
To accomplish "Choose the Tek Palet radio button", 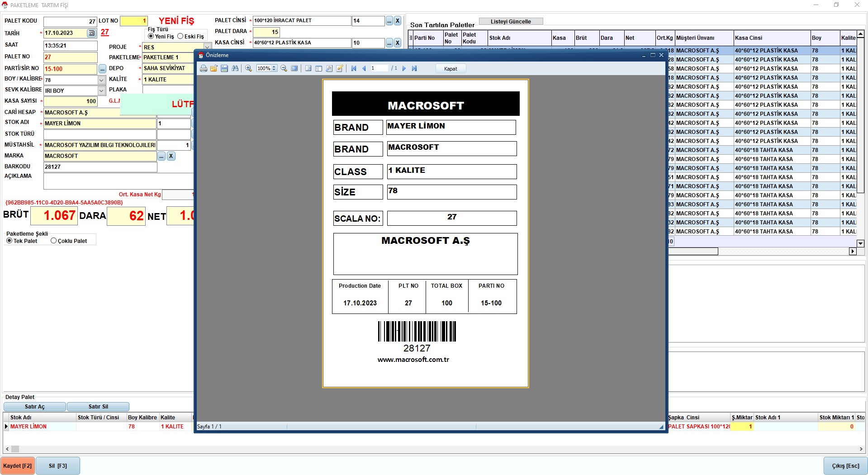I will pyautogui.click(x=9, y=241).
